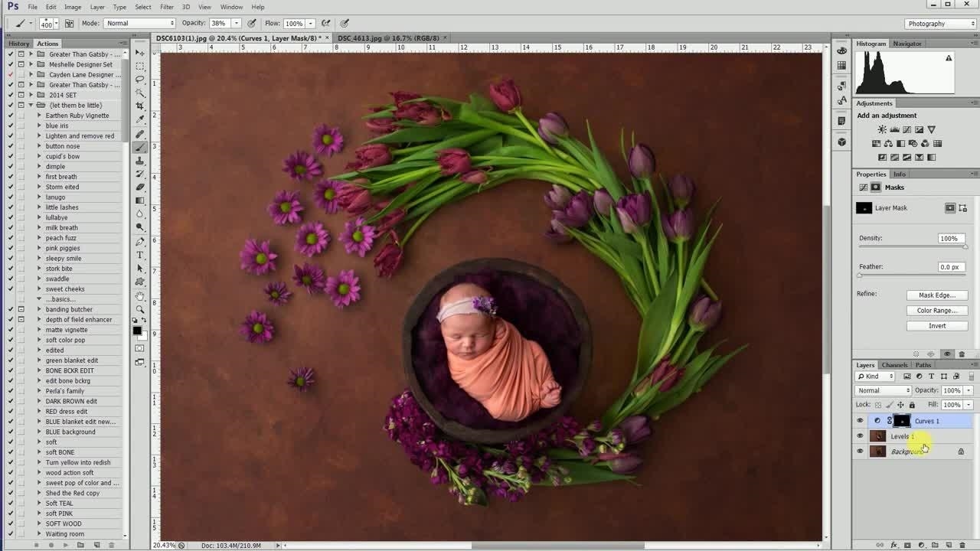Click the Mask Edge... button
The width and height of the screenshot is (980, 551).
click(937, 295)
